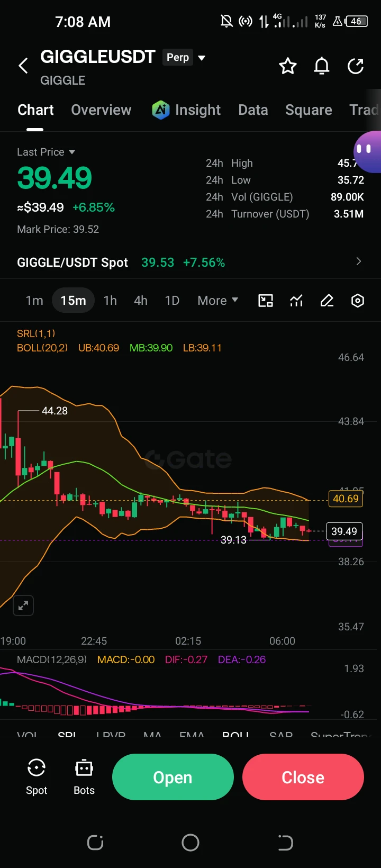Tap the purple assistant mascot

click(x=367, y=152)
